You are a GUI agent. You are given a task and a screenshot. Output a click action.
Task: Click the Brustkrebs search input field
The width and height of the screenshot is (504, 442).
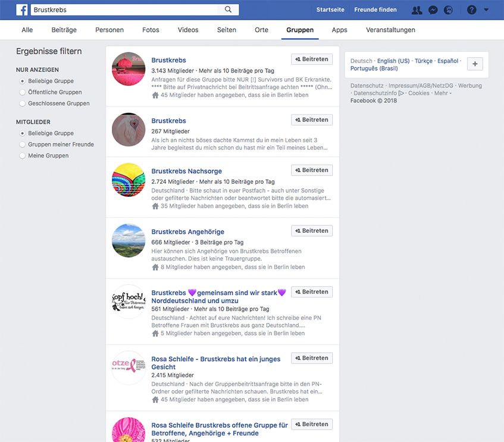click(x=125, y=10)
